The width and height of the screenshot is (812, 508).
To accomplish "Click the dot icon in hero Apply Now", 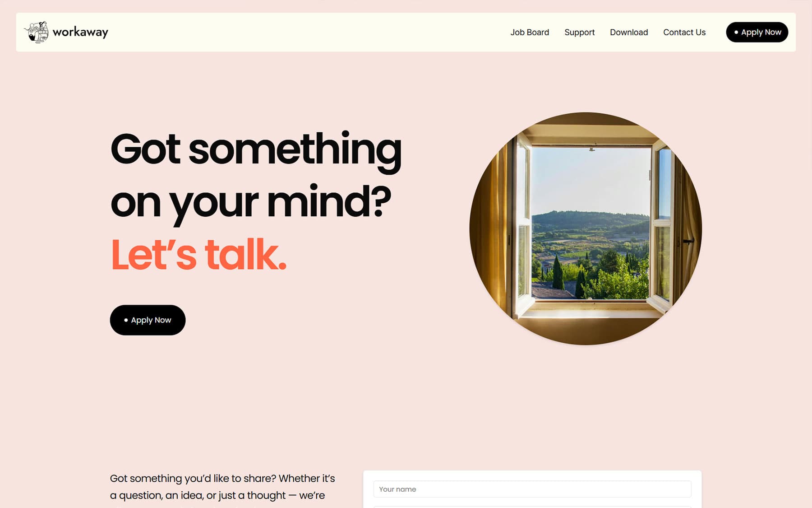I will click(126, 320).
